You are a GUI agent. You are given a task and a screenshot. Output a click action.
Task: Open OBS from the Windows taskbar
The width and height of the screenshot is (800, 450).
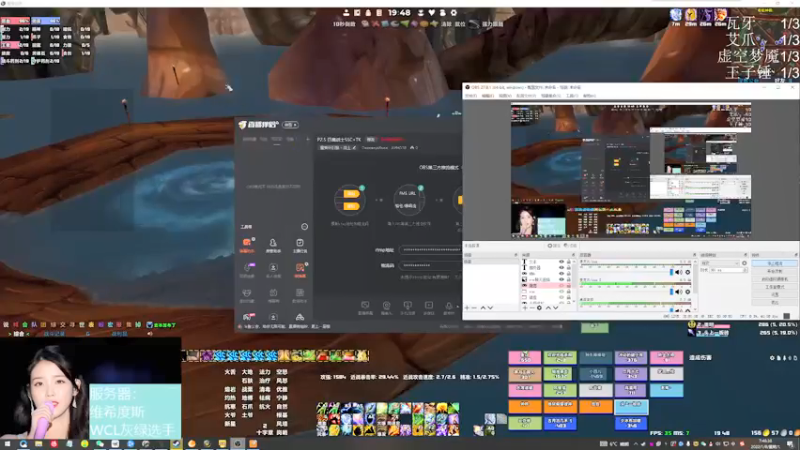tap(237, 444)
